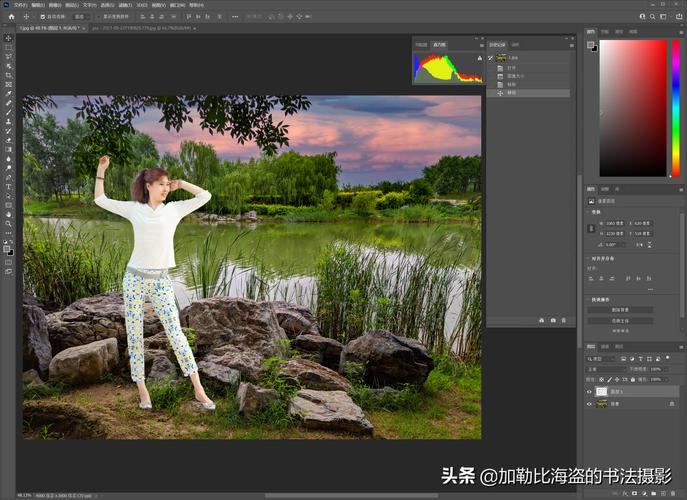
Task: Open the layer filter type dropdown
Action: (x=602, y=358)
